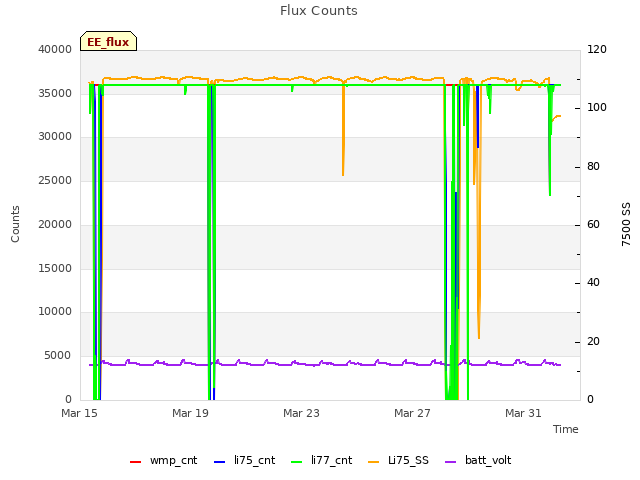The height and width of the screenshot is (480, 640).
Task: Click the green li77_cnt legend color marker
Action: pos(296,462)
